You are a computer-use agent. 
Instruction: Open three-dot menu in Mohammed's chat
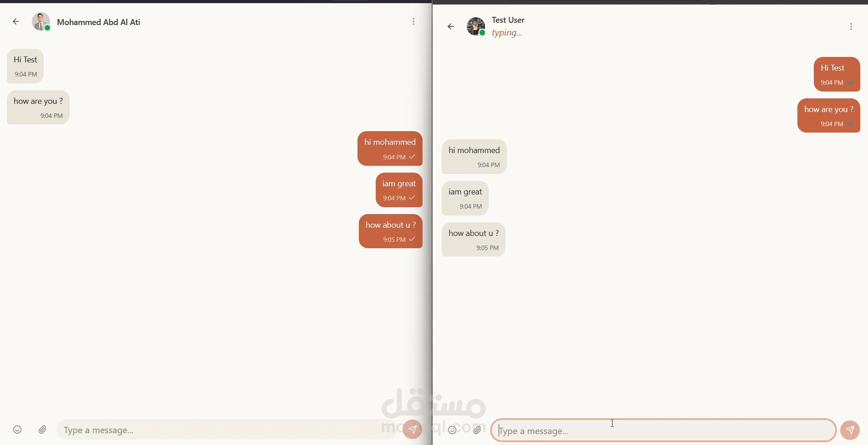[414, 21]
